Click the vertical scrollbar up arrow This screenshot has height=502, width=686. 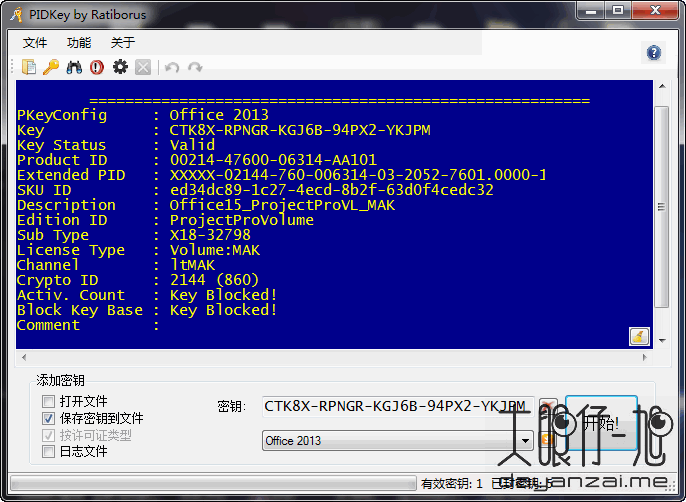coord(662,86)
